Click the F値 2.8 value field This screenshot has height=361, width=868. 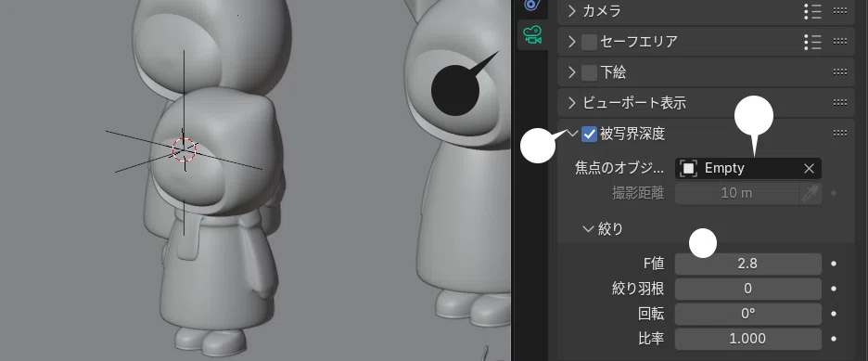coord(747,264)
